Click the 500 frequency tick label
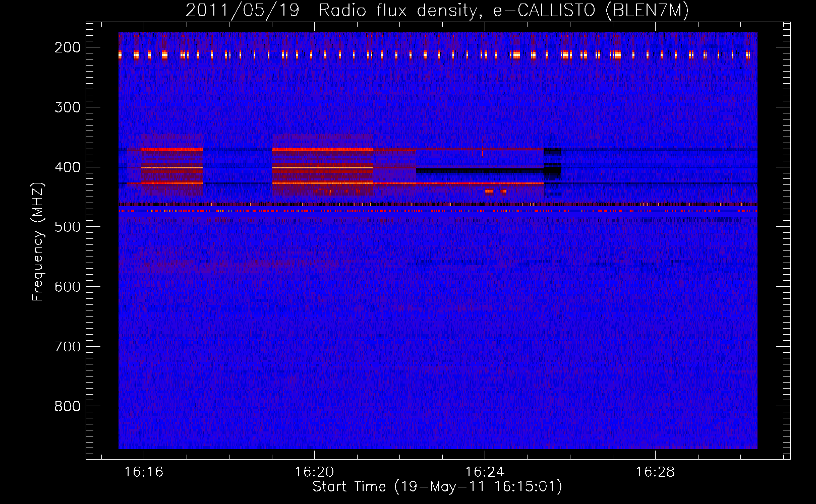The width and height of the screenshot is (816, 504). point(68,227)
